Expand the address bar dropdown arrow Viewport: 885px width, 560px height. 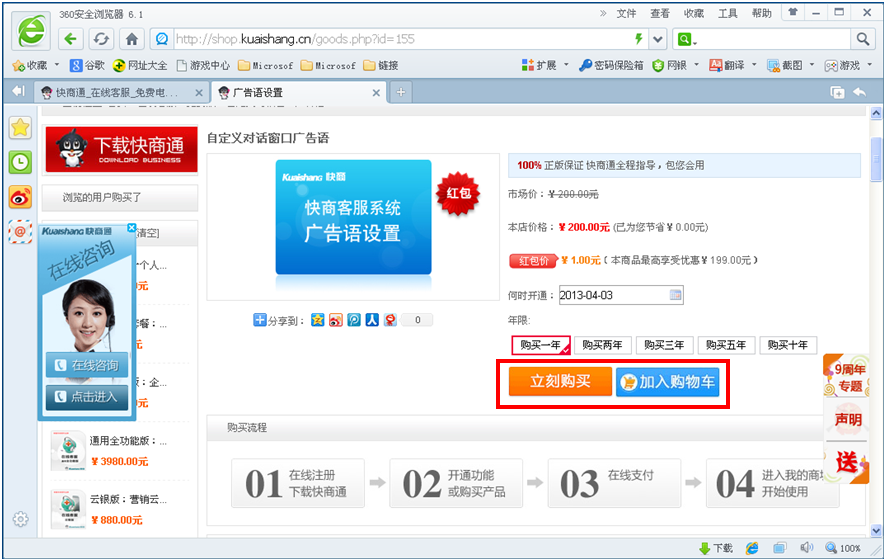coord(658,39)
